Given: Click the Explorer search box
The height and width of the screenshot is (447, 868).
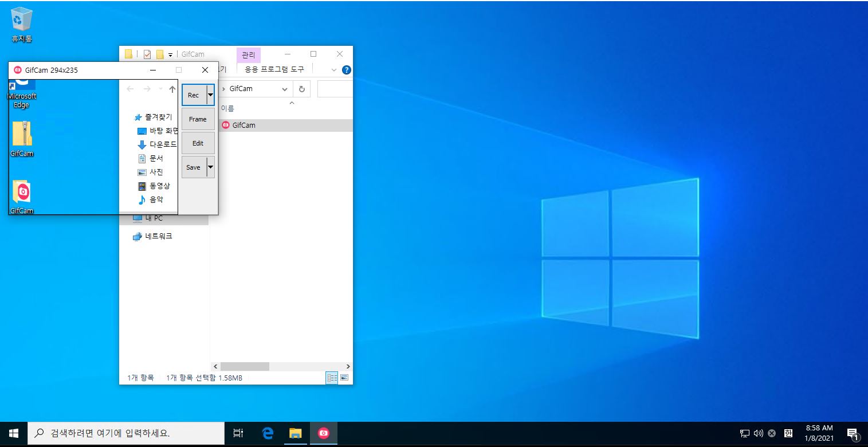Looking at the screenshot, I should point(335,89).
